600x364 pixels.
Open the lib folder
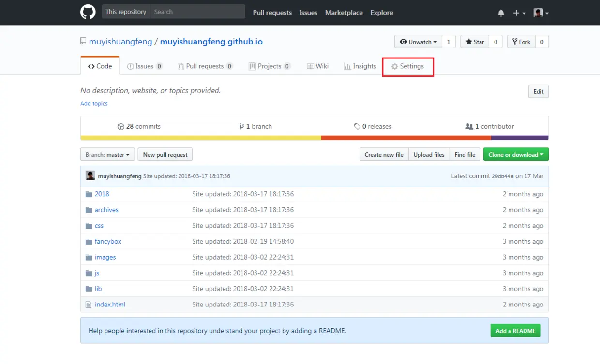pos(98,289)
